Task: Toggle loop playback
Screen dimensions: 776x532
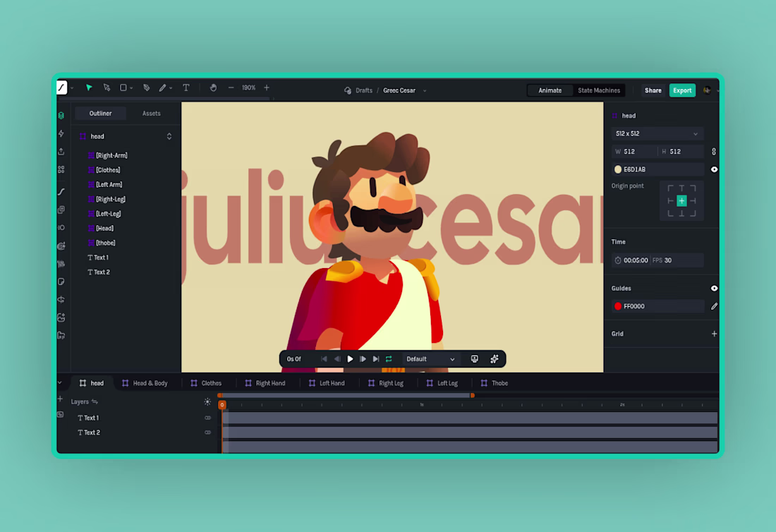Action: point(389,359)
